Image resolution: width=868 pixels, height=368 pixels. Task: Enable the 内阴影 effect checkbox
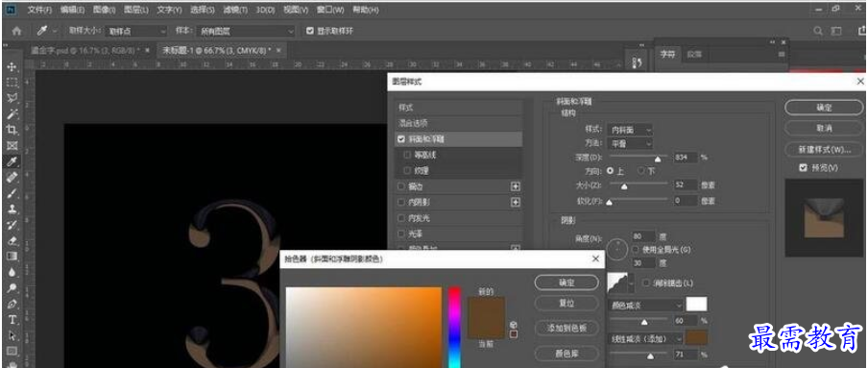coord(401,203)
